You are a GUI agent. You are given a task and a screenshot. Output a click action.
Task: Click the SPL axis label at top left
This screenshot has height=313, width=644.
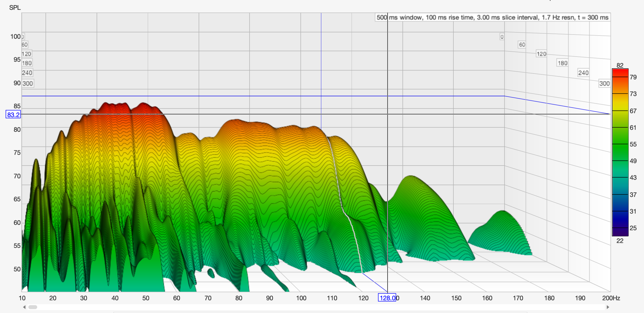click(15, 7)
